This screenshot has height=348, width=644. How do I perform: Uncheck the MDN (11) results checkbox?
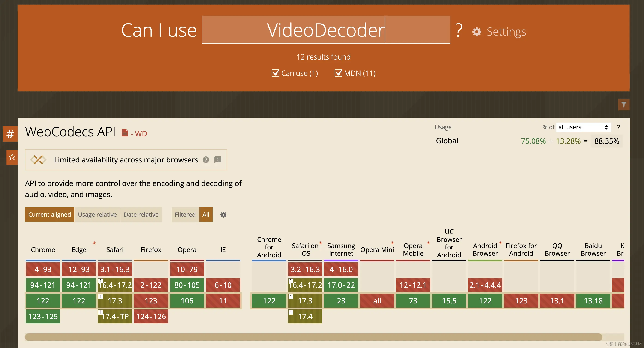(x=338, y=73)
